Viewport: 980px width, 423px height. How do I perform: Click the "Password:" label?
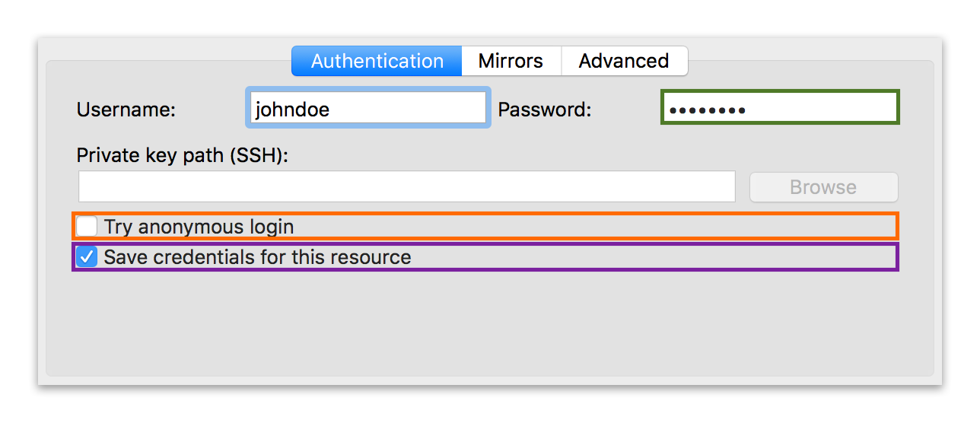[x=544, y=110]
